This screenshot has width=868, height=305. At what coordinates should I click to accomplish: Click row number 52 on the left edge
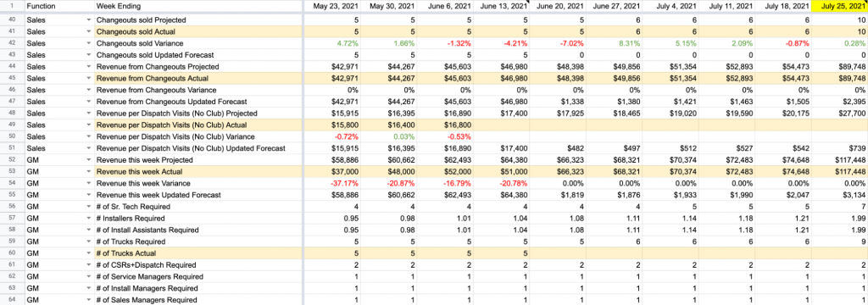[x=12, y=160]
